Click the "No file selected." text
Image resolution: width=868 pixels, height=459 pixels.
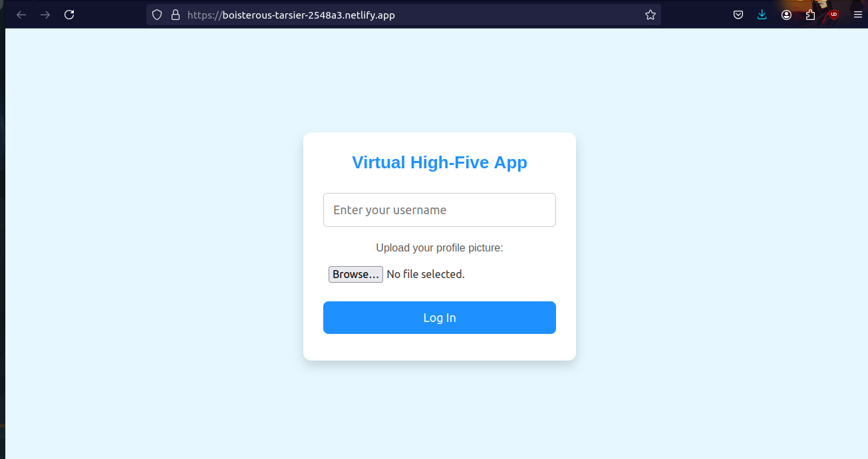click(426, 274)
